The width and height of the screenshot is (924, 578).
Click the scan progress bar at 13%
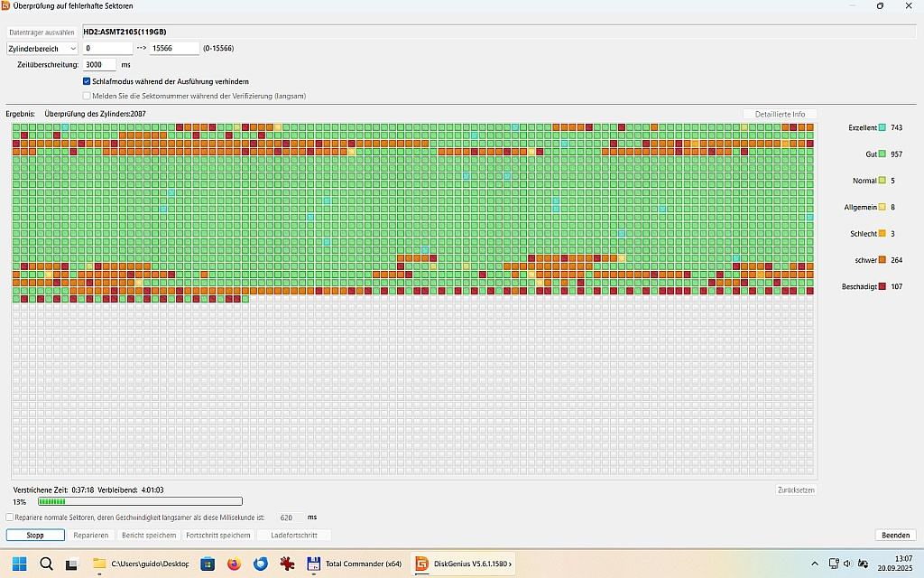tap(140, 501)
